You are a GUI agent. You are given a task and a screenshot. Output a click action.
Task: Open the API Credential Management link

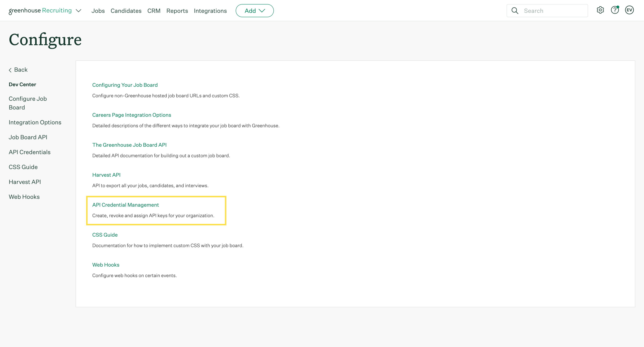click(125, 205)
